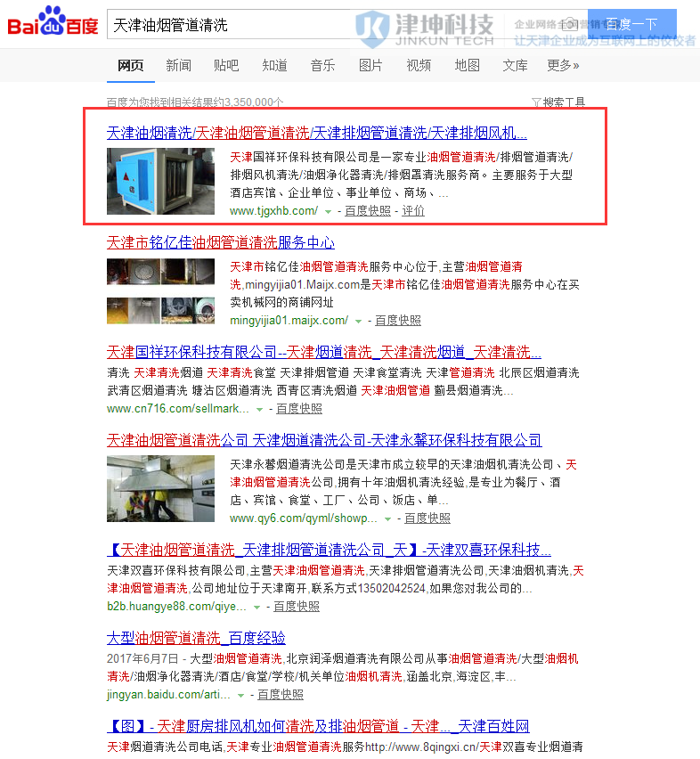The image size is (700, 759).
Task: Click the b2b.huangye88.com/qiye... URL text
Action: (177, 607)
